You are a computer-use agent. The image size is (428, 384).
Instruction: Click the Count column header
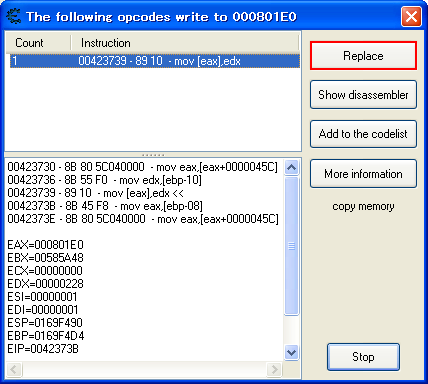pyautogui.click(x=38, y=43)
